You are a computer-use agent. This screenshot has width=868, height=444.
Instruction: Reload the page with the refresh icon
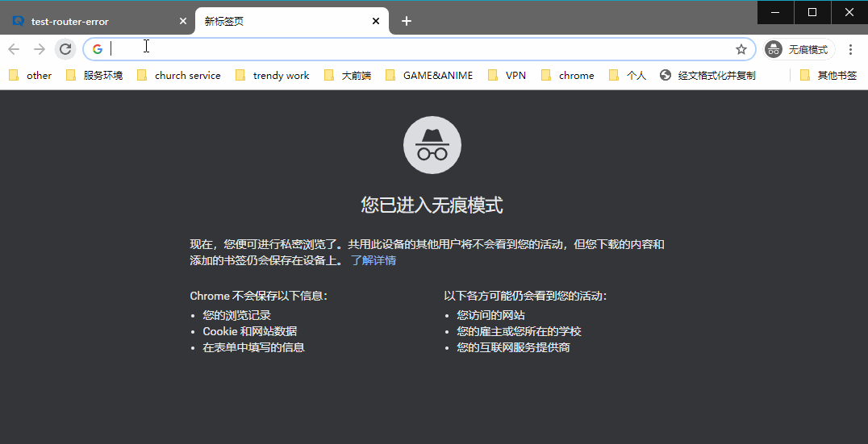coord(65,49)
